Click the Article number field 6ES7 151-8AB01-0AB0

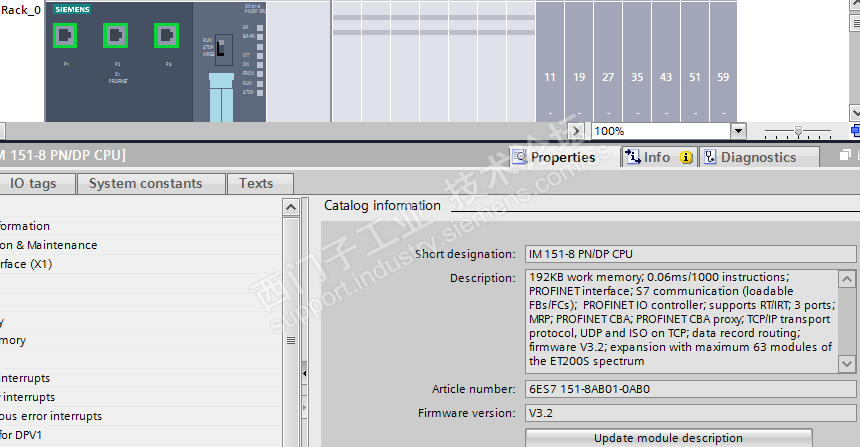(x=690, y=389)
